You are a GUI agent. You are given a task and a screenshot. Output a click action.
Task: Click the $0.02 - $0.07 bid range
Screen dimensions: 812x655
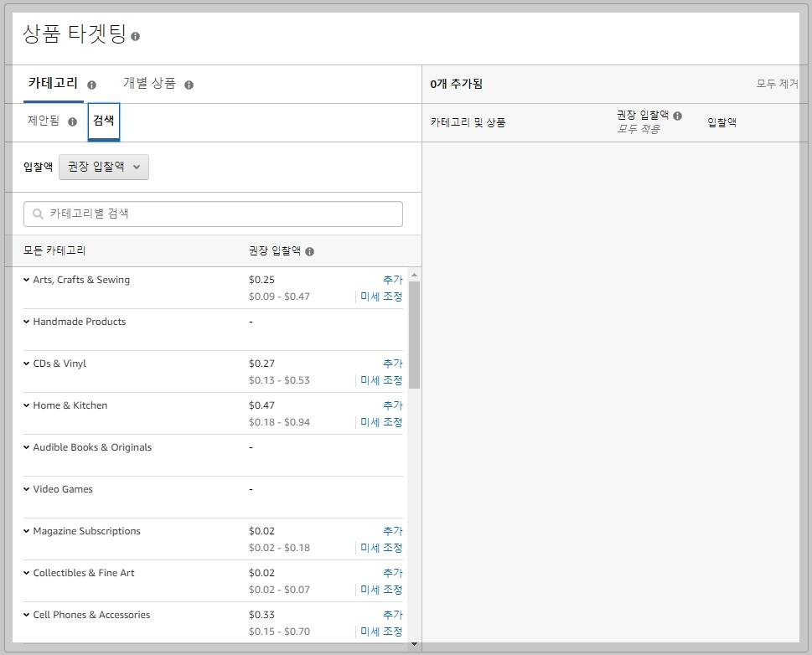279,590
